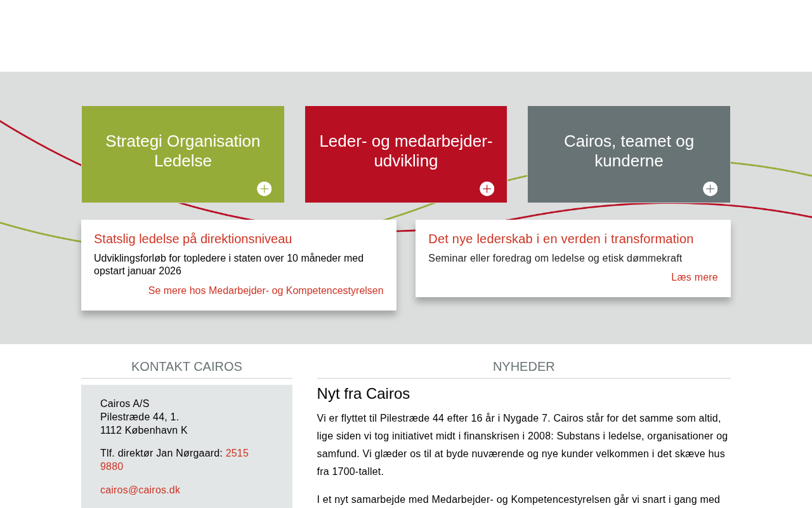The height and width of the screenshot is (508, 812).
Task: Expand the Leder- og medarbejderudvikling plus icon
Action: click(x=487, y=189)
